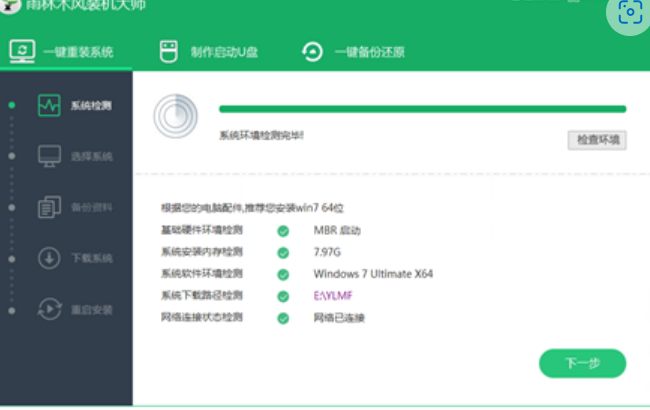
Task: Go to the 备份资料 step label
Action: click(92, 207)
